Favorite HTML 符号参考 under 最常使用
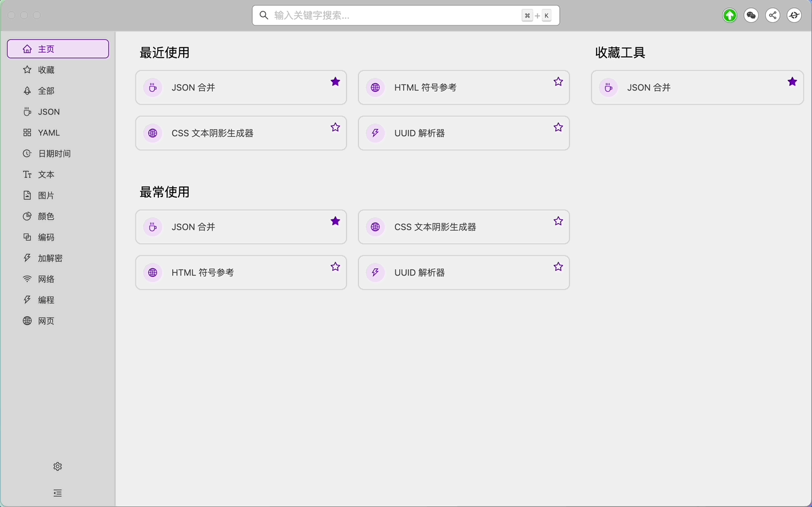 335,266
